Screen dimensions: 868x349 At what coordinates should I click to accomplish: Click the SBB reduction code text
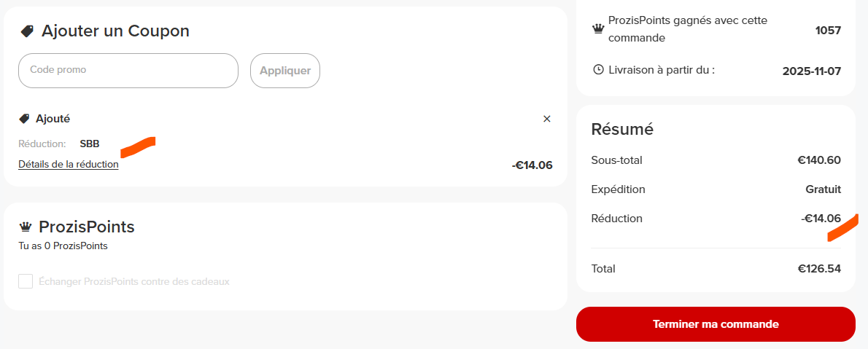click(x=90, y=144)
